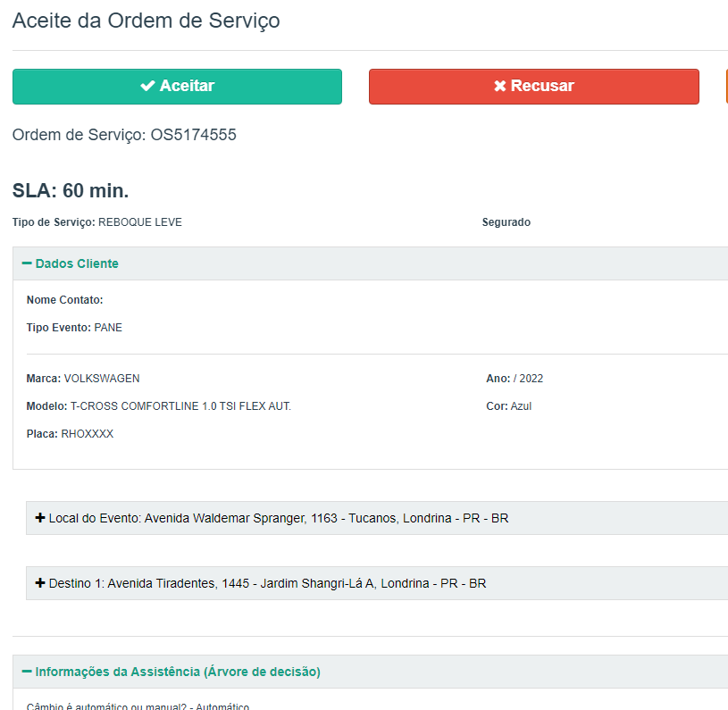Click the minus icon beside Informações da Assistência

point(27,672)
